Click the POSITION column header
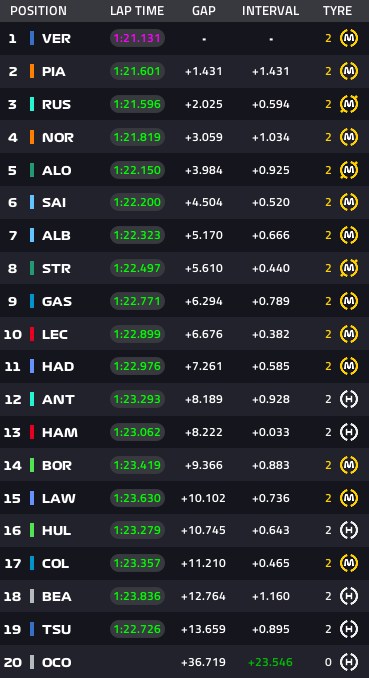Viewport: 369px width, 678px height. pos(39,11)
